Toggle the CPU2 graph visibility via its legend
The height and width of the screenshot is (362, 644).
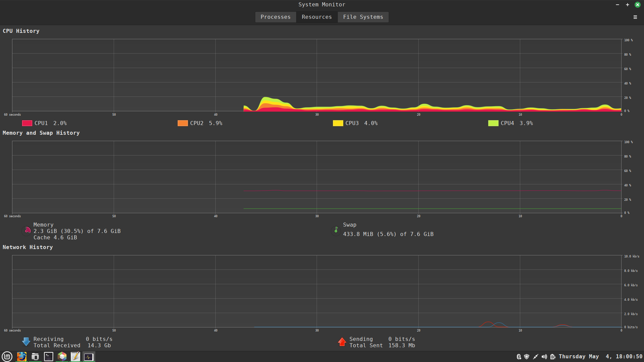(182, 123)
